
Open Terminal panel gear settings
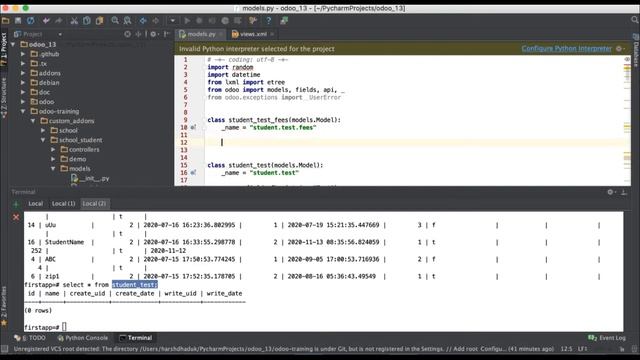[611, 192]
